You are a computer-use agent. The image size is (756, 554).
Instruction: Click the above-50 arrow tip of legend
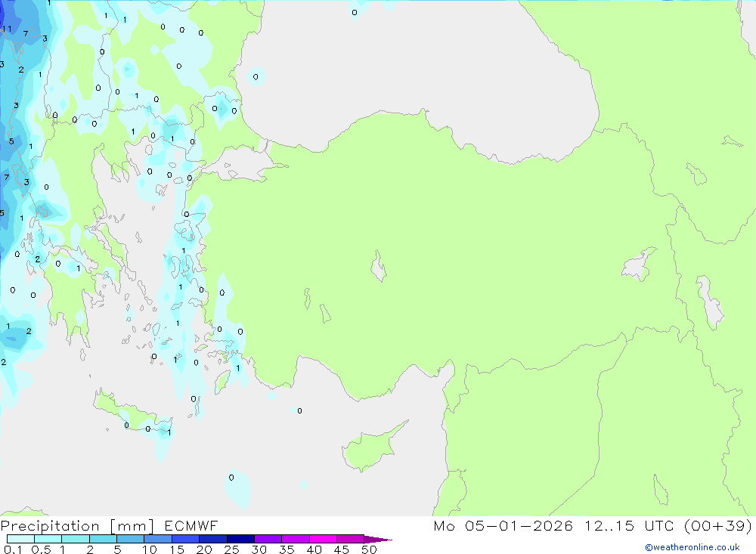[378, 540]
